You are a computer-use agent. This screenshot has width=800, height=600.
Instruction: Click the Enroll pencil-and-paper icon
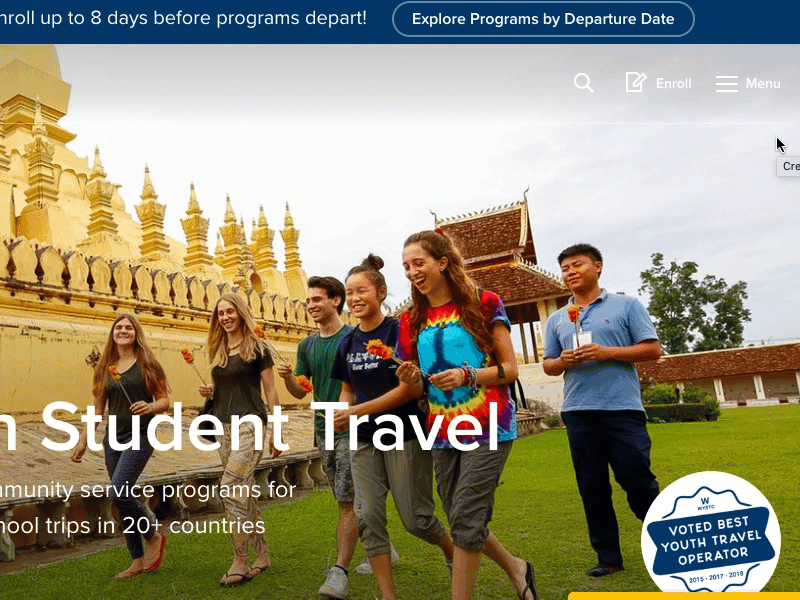coord(636,82)
